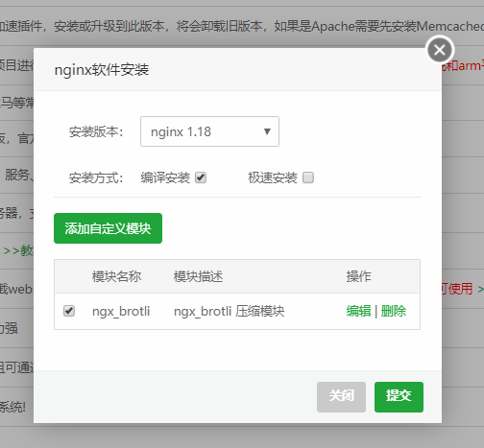This screenshot has height=448, width=484.
Task: Click the 安装方式 label
Action: coord(96,177)
